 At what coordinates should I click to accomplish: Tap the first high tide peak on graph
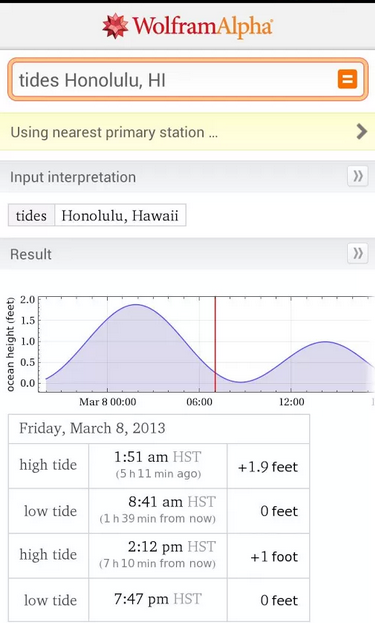pyautogui.click(x=136, y=305)
